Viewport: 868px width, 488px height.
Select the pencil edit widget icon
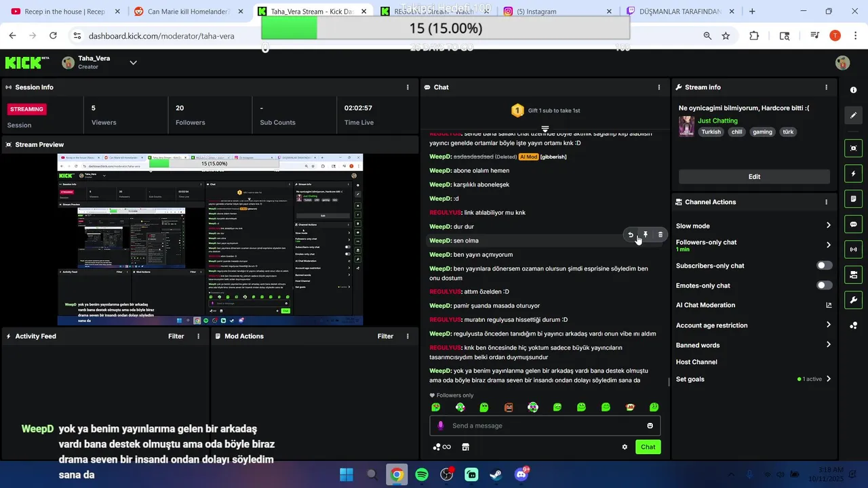click(x=853, y=116)
